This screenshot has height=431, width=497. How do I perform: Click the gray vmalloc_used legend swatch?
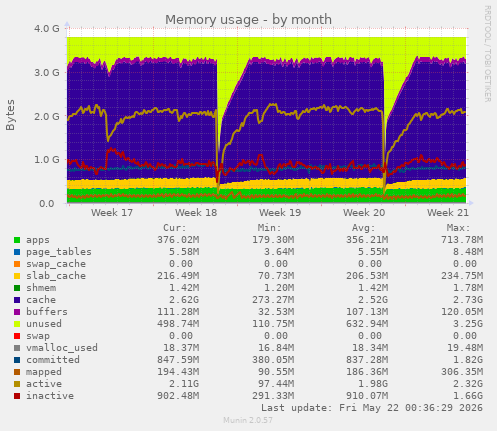click(x=17, y=348)
